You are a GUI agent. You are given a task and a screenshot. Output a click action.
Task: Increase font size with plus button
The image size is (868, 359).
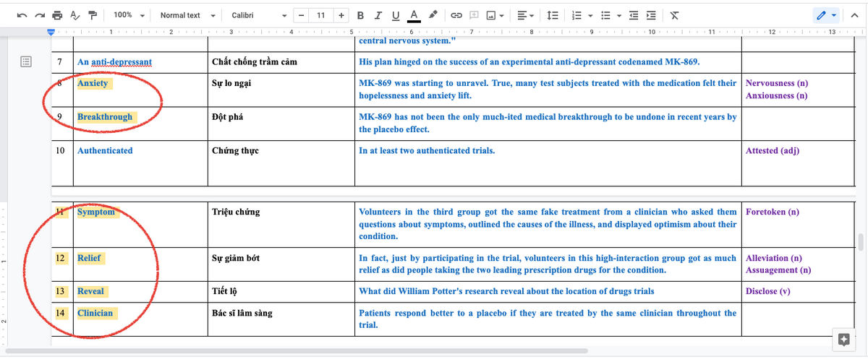point(340,15)
